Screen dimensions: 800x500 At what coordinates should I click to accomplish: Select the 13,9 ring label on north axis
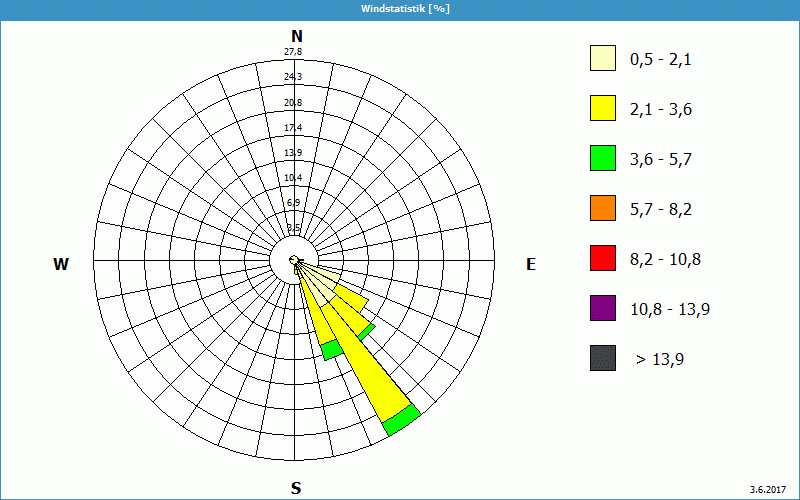pos(293,152)
